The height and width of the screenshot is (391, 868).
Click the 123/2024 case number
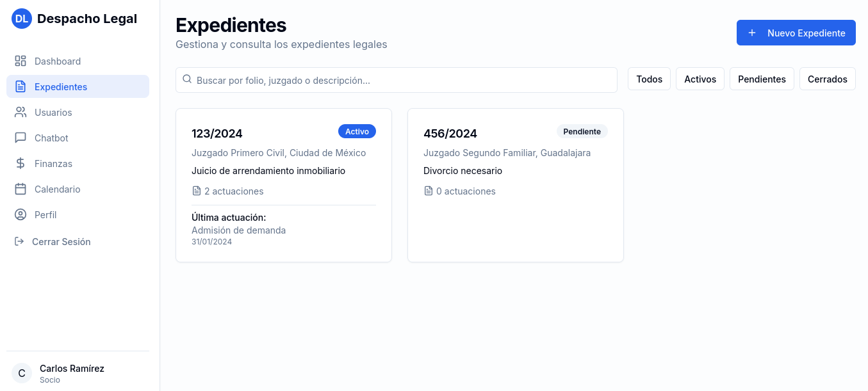click(x=217, y=133)
